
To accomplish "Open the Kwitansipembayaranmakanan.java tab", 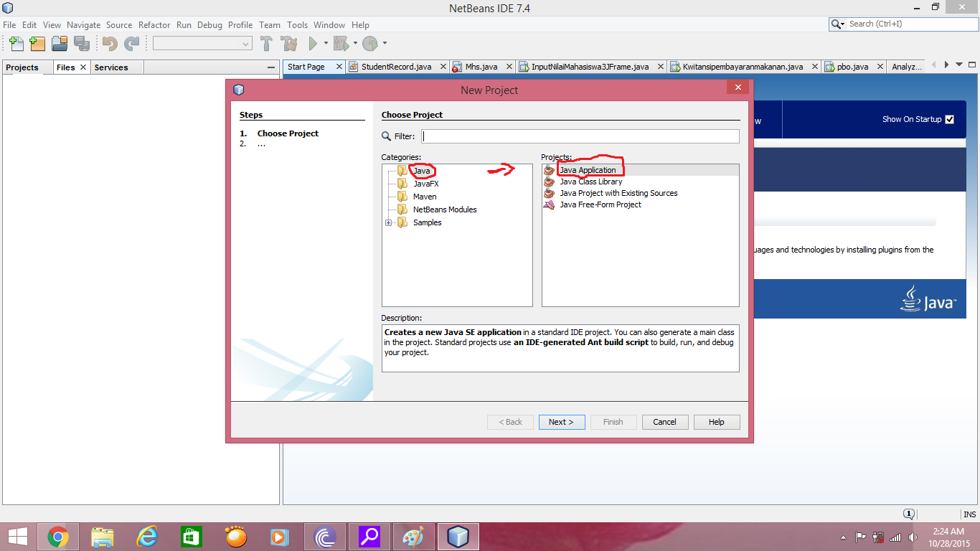I will tap(743, 67).
